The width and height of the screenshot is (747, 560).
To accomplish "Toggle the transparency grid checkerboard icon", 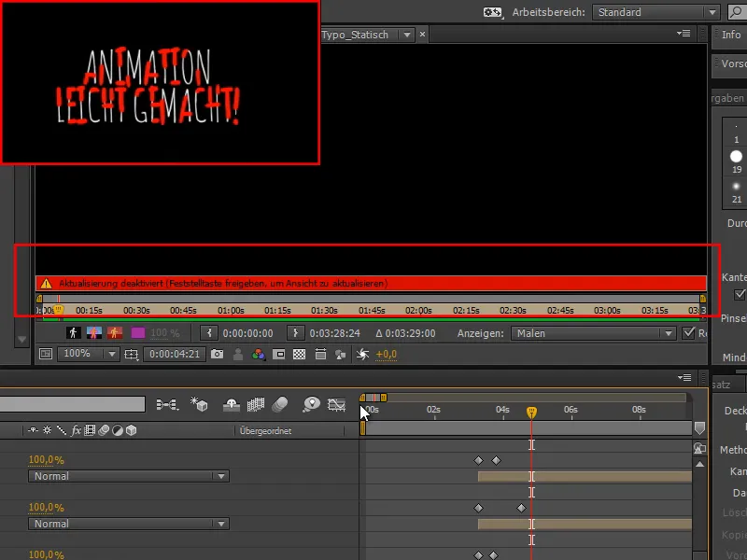I will [x=299, y=354].
